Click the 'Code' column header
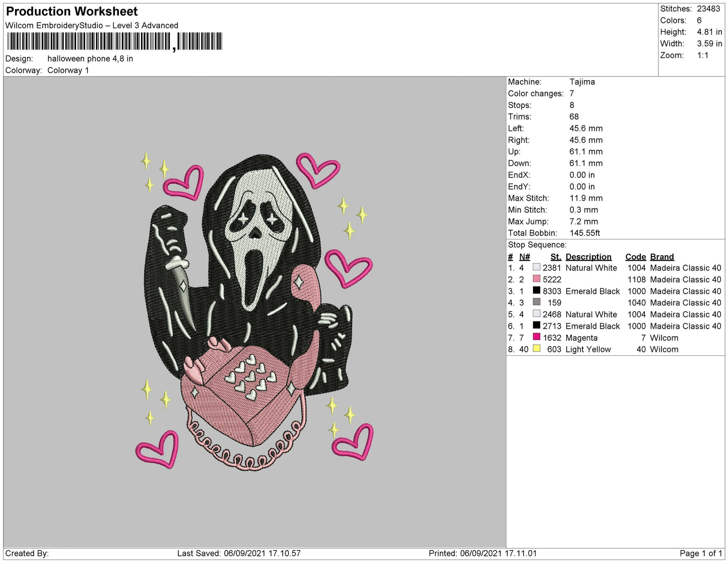The width and height of the screenshot is (728, 563). pyautogui.click(x=635, y=257)
